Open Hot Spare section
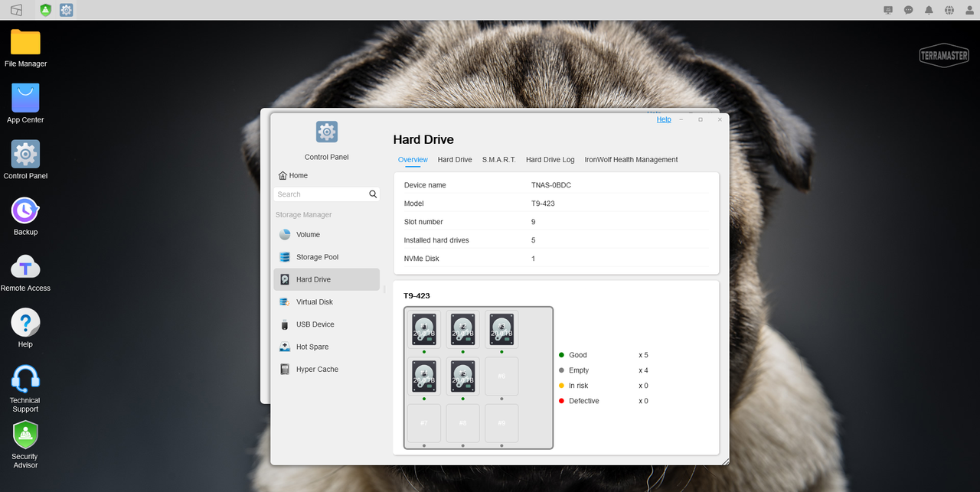 [x=327, y=347]
